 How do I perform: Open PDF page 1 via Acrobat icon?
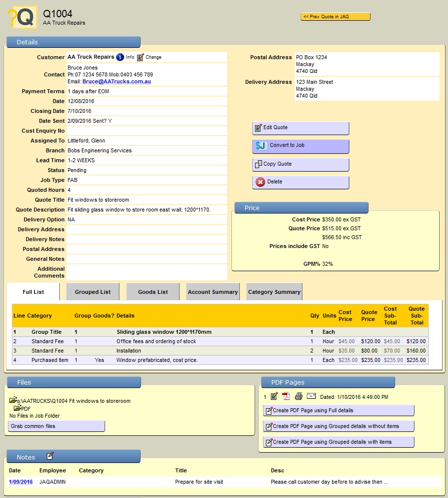point(286,396)
